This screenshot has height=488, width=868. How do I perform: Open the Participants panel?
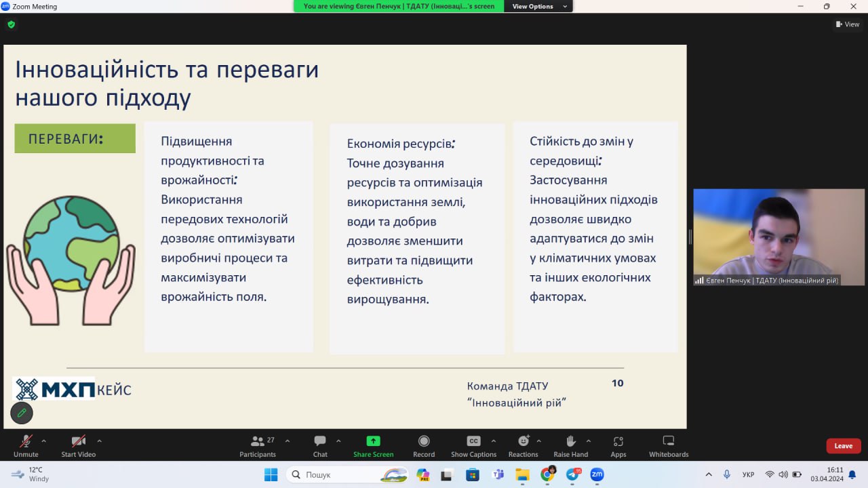[x=258, y=441]
